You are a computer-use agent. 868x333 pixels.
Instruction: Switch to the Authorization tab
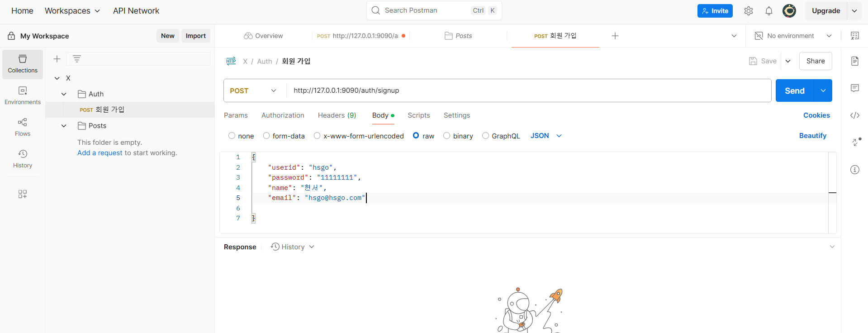tap(283, 115)
